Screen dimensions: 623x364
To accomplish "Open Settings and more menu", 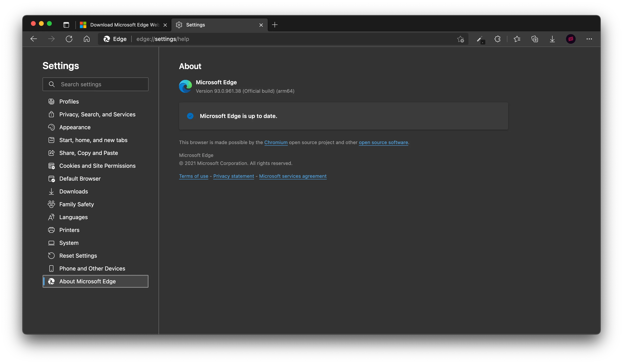I will coord(590,39).
